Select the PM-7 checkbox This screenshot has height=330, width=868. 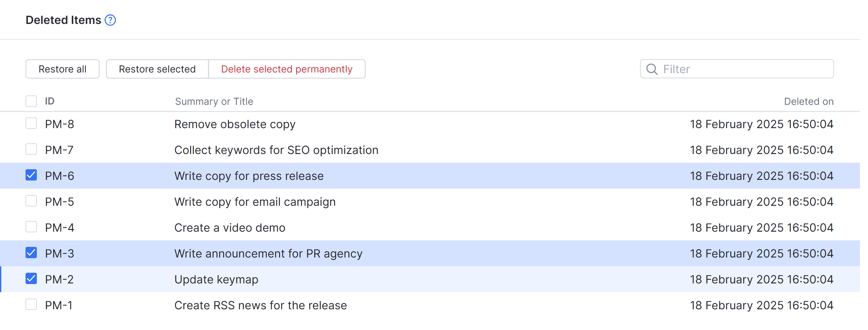click(31, 150)
